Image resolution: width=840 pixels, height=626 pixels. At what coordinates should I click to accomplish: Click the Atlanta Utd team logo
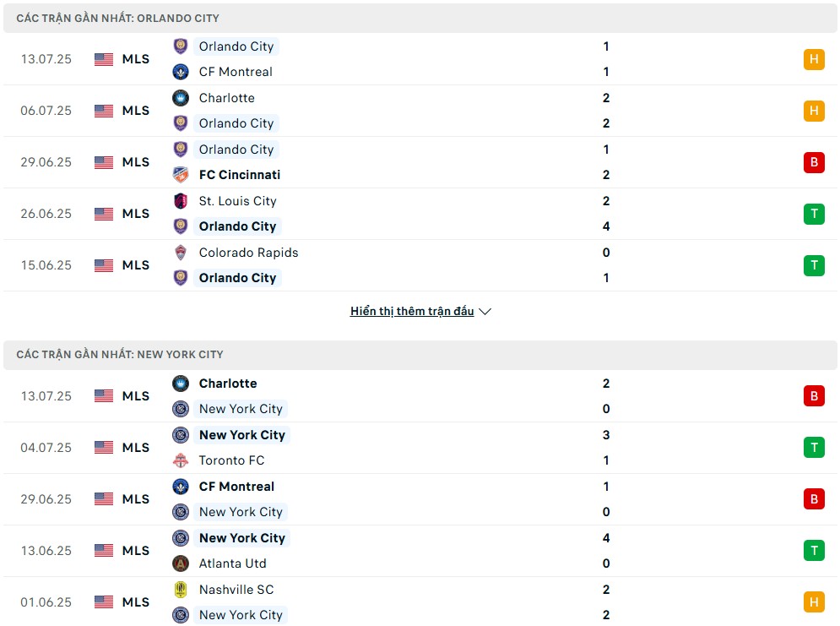[181, 563]
